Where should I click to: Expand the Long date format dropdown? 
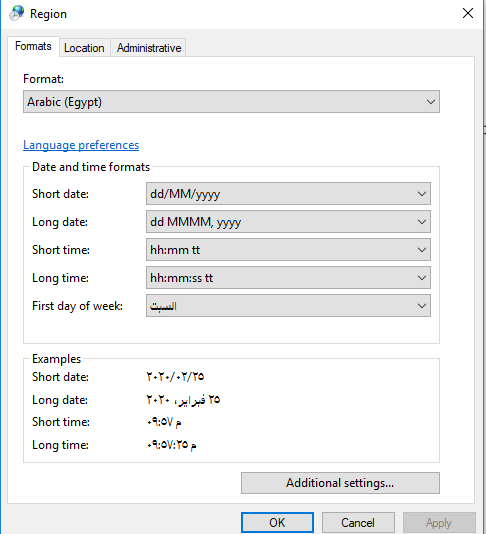coord(288,222)
